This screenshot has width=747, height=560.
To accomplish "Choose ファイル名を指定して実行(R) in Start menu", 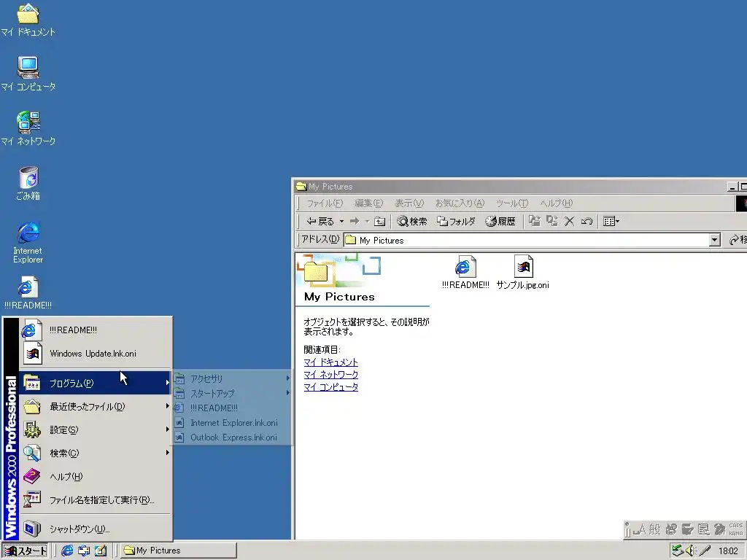I will tap(96, 499).
